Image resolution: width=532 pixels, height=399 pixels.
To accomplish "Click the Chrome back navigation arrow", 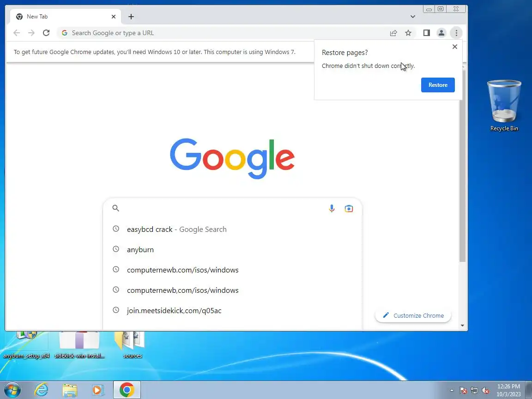I will pos(16,33).
